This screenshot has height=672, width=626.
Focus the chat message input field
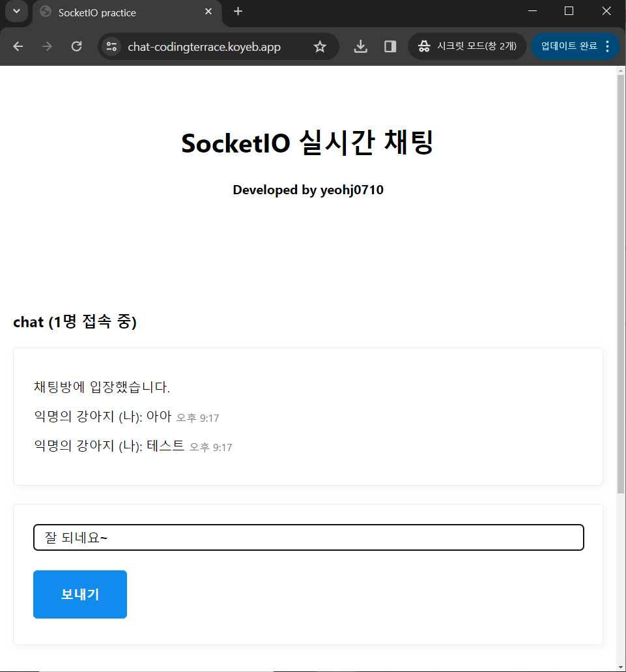pyautogui.click(x=308, y=538)
